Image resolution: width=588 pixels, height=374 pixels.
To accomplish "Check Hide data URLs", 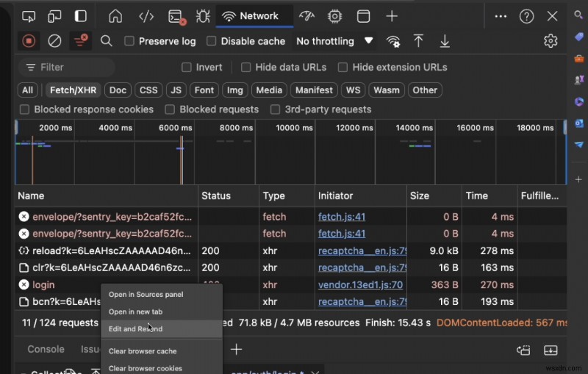I will tap(245, 68).
